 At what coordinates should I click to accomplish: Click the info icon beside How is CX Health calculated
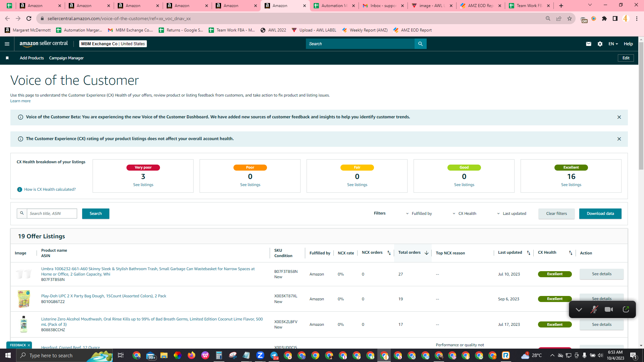[x=20, y=190]
